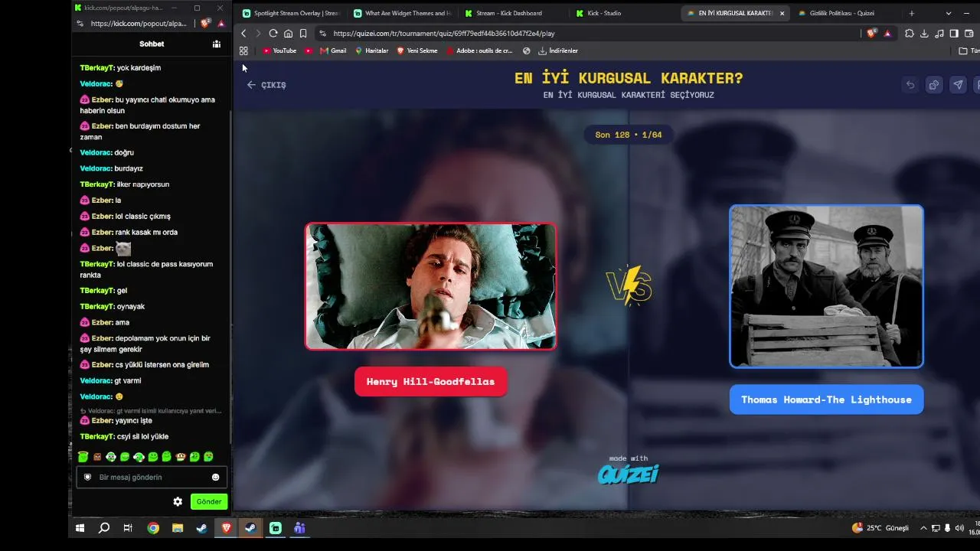Open the Haritalar bookmark

pos(371,51)
